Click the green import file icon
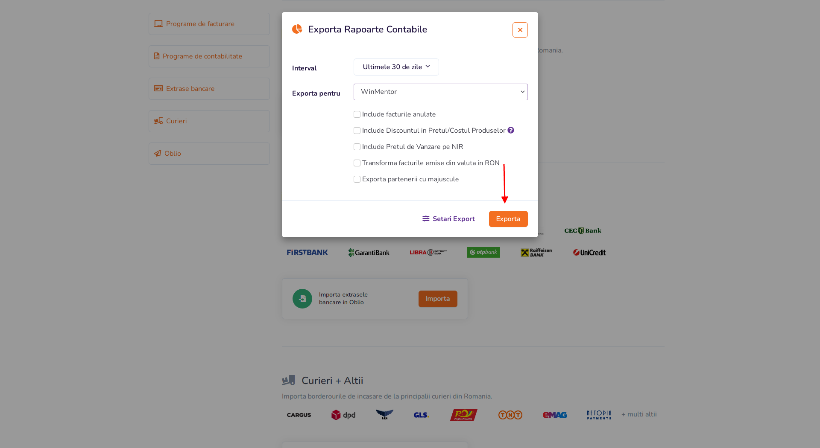The width and height of the screenshot is (820, 448). coord(302,298)
